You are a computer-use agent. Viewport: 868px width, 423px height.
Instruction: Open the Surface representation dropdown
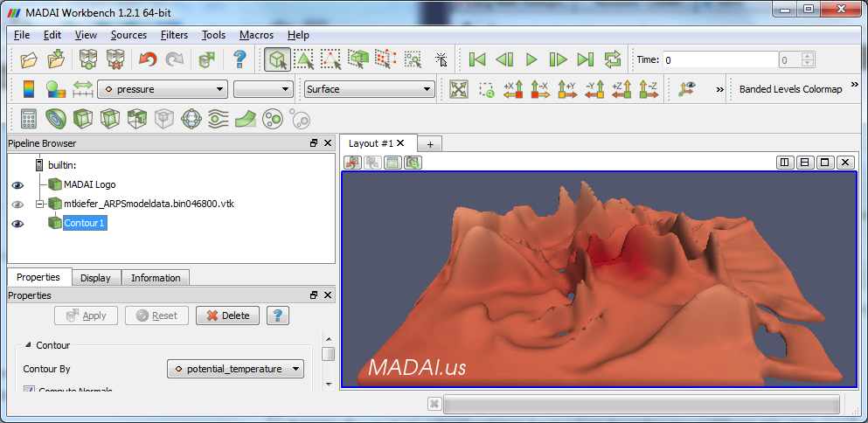pos(370,89)
